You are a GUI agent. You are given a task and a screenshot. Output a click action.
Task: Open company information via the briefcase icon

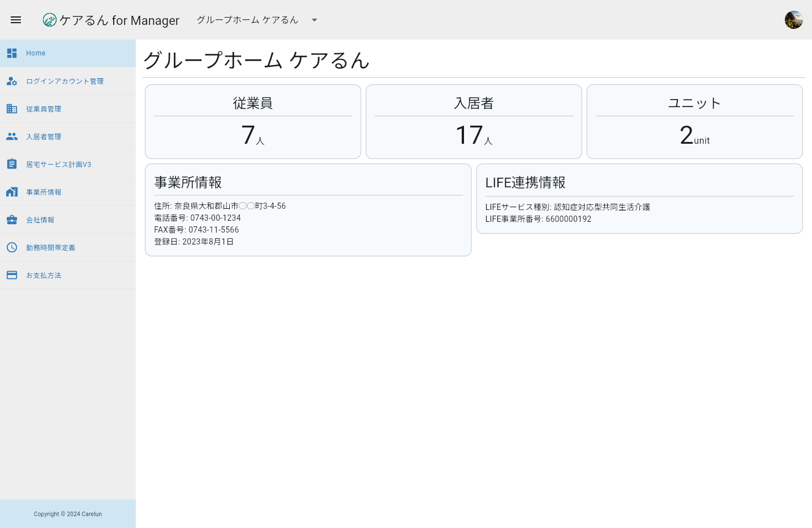coord(12,220)
